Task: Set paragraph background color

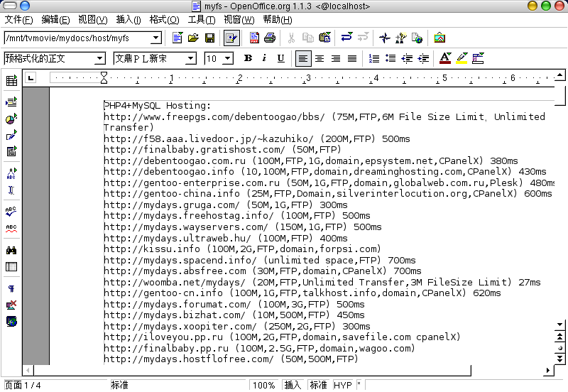Action: [x=478, y=58]
